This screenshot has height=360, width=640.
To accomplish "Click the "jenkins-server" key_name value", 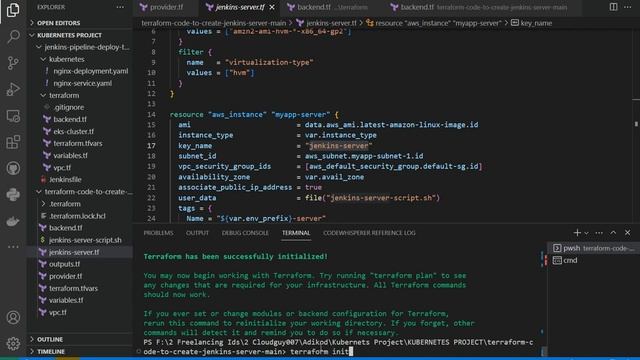I will pyautogui.click(x=339, y=146).
